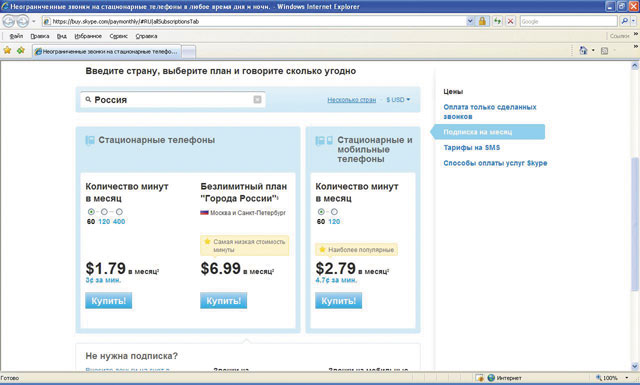Select 60 minutes radio for landline plan
The height and width of the screenshot is (385, 640).
click(x=91, y=211)
